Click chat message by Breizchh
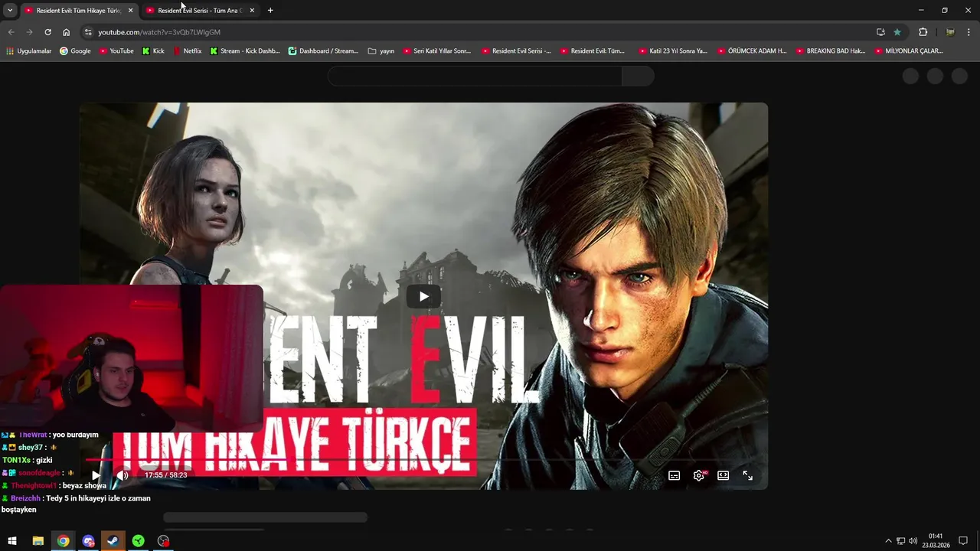Screen dimensions: 980x551 click(x=77, y=504)
